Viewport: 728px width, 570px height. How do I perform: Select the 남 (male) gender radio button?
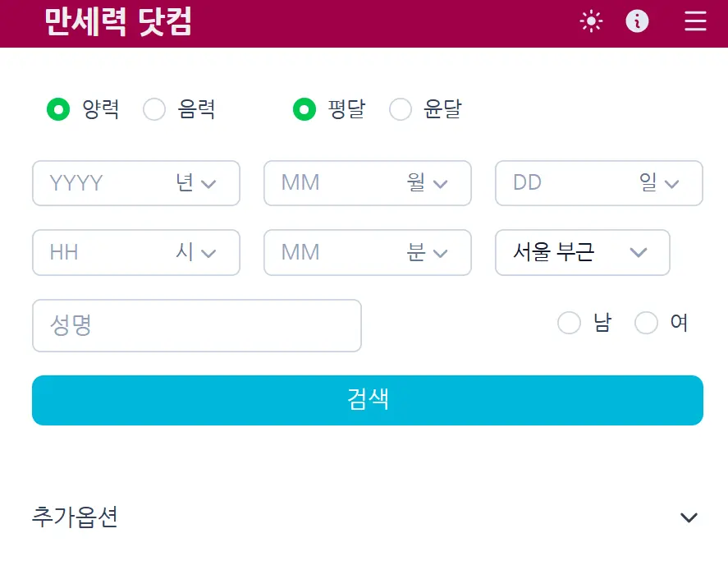pyautogui.click(x=570, y=323)
